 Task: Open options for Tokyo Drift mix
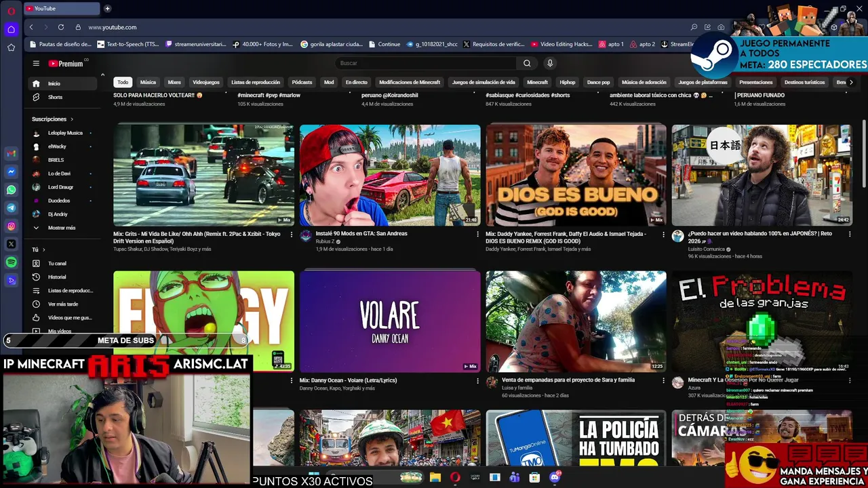click(x=292, y=235)
